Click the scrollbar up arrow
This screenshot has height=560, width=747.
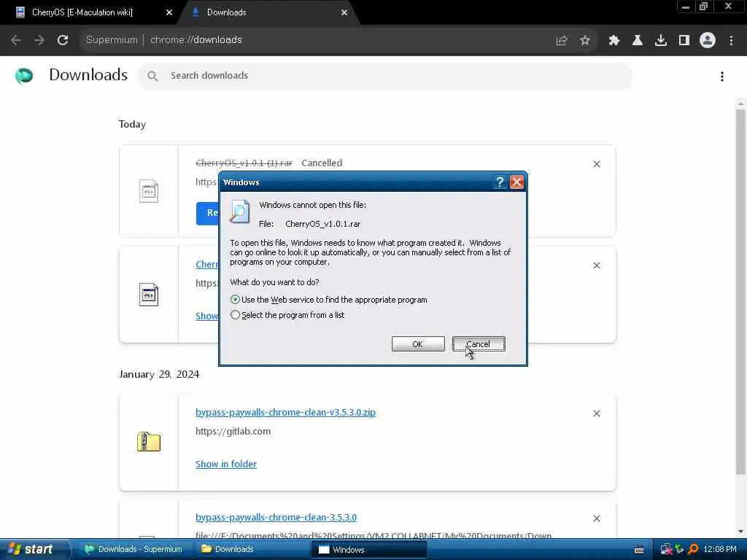coord(740,104)
